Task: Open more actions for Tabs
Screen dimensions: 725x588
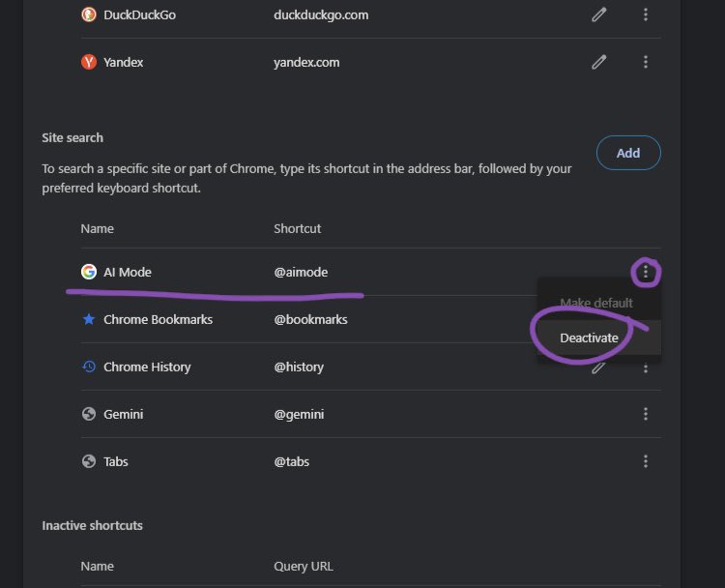Action: 646,461
